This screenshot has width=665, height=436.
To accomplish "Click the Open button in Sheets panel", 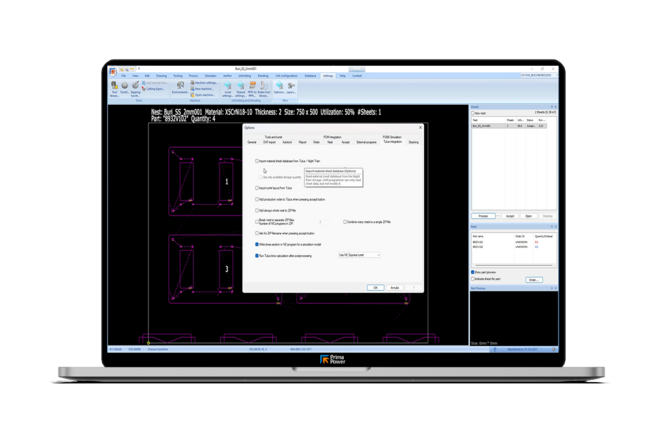I will coord(528,216).
